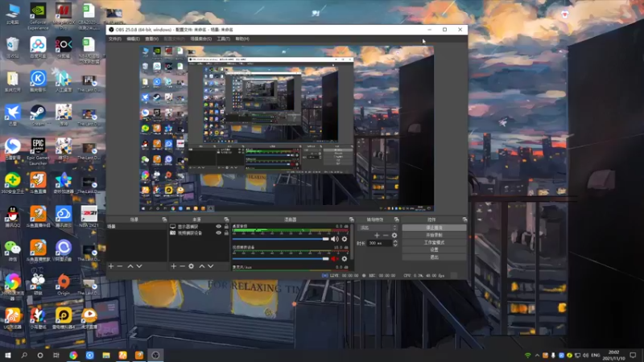
Task: Open the View menu in OBS
Action: [x=151, y=39]
